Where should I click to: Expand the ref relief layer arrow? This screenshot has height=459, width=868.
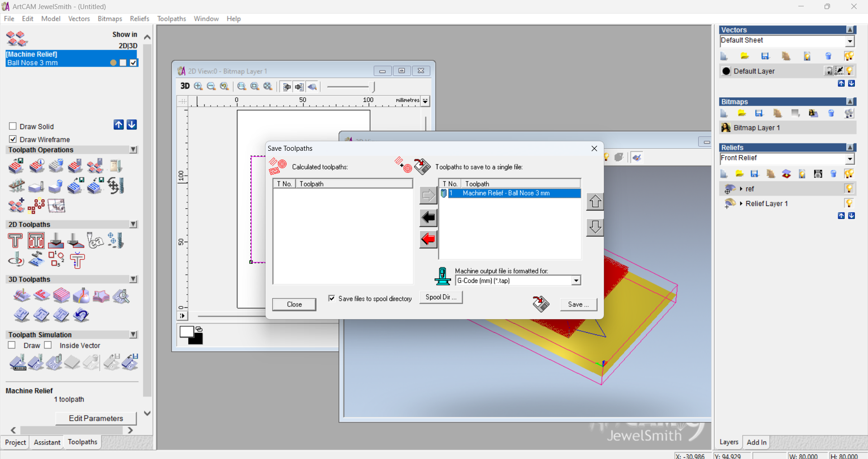741,189
